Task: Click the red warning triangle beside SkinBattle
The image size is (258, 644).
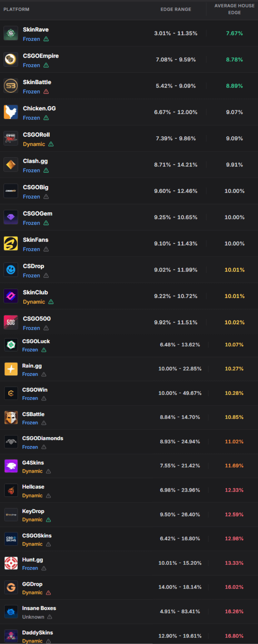Action: tap(46, 91)
